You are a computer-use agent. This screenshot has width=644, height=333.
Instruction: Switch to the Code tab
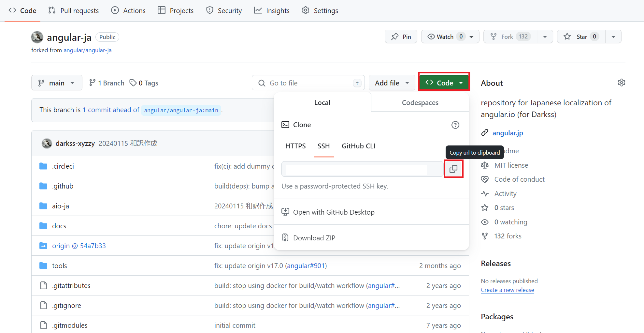pos(22,10)
